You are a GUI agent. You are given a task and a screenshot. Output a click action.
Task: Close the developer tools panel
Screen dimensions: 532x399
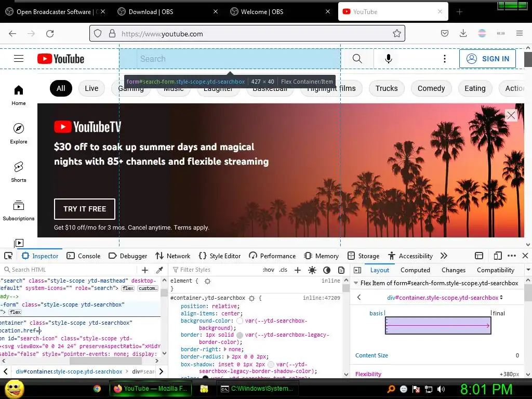(x=525, y=256)
